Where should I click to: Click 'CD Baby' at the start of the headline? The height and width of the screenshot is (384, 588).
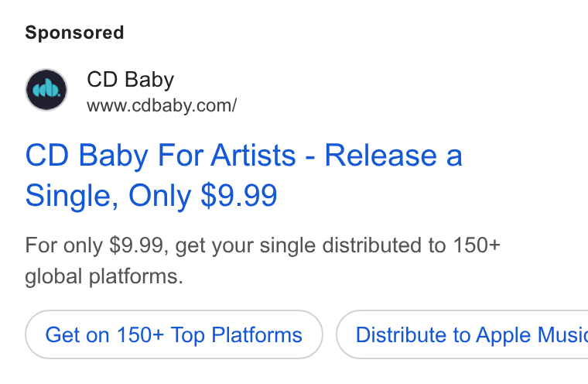[x=87, y=156]
